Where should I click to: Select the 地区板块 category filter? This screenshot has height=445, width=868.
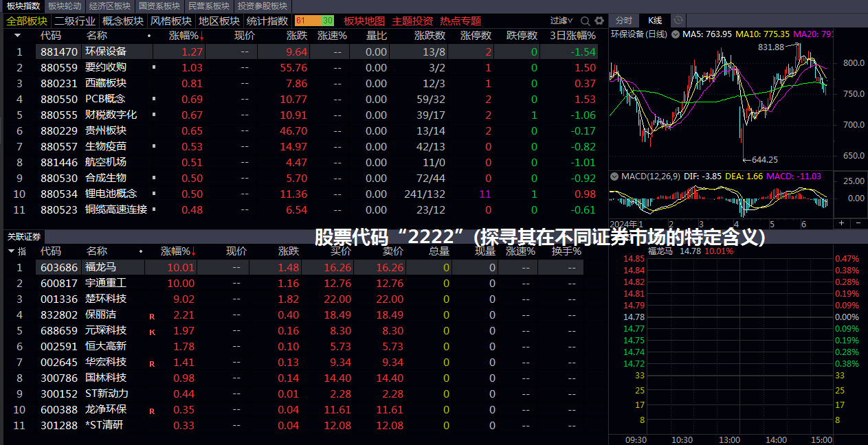(219, 21)
